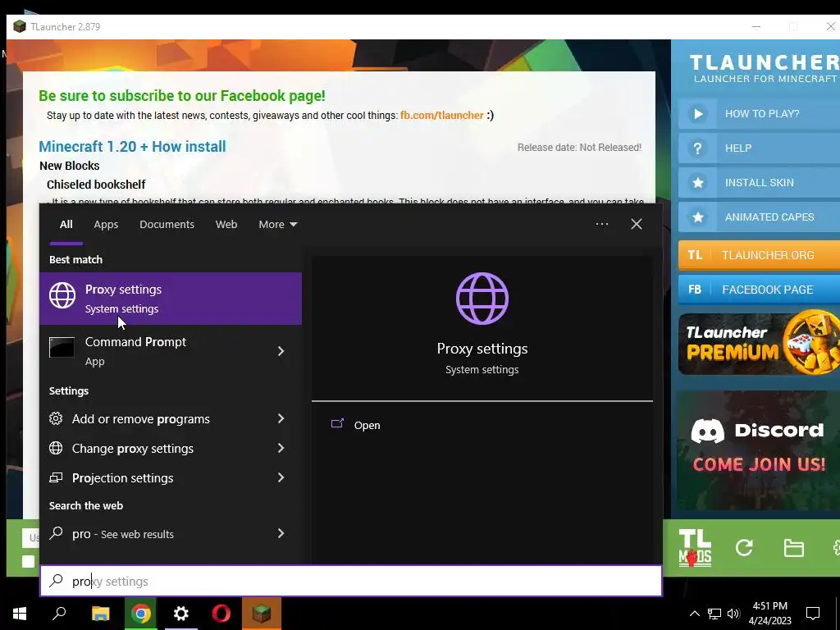Click question mark icon on HELP

point(697,148)
